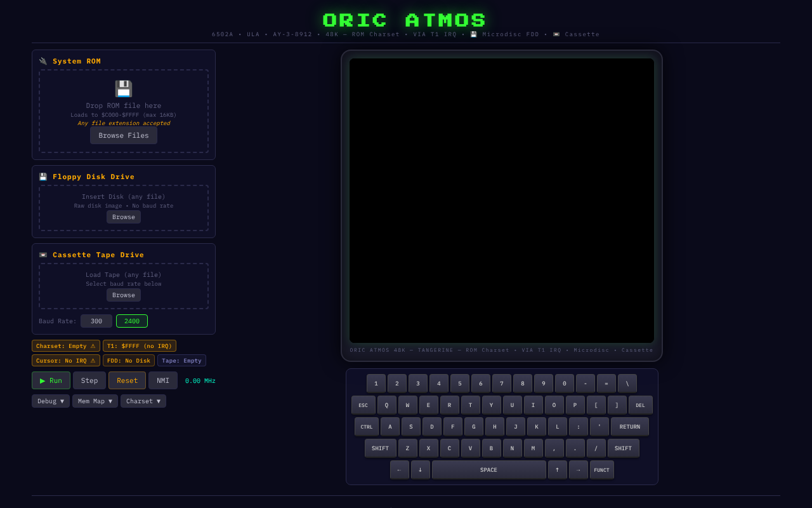The height and width of the screenshot is (508, 812).
Task: Click the wrench icon beside System ROM
Action: [43, 60]
